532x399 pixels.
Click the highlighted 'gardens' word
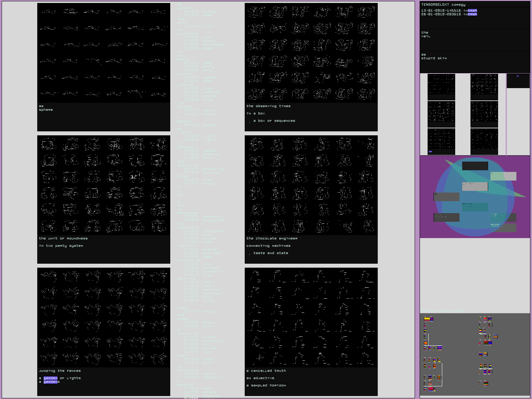52,382
